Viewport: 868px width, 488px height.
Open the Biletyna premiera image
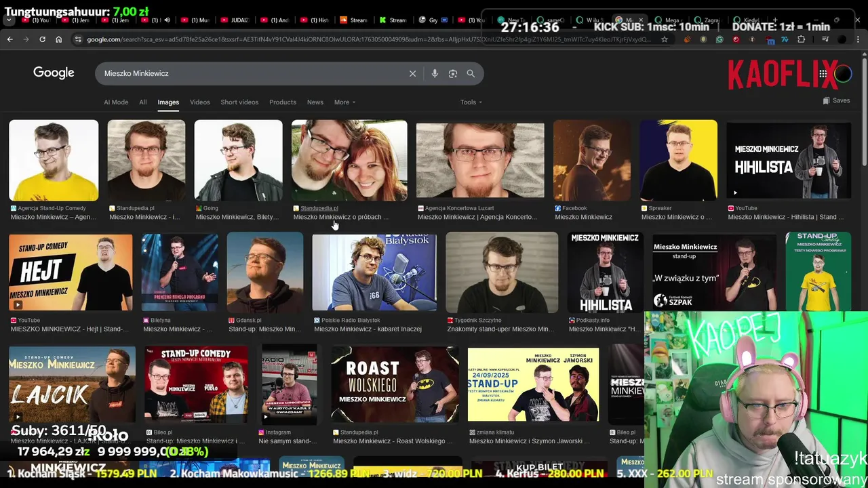point(180,272)
